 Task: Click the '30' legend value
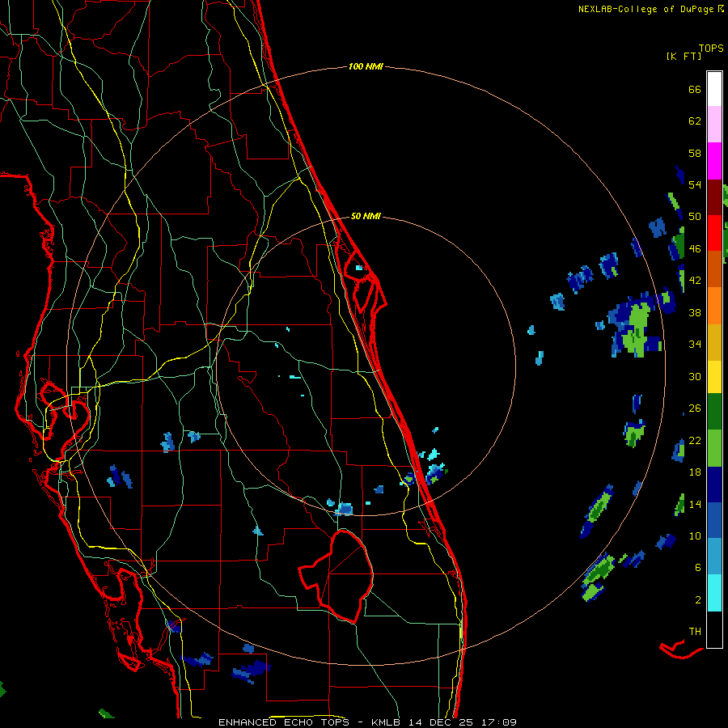[x=695, y=376]
